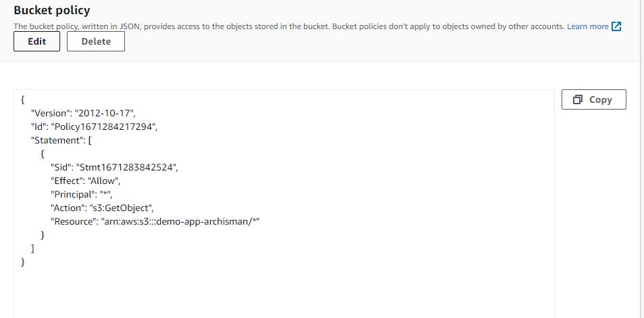Click the opening curly brace of the policy
This screenshot has height=318, width=644.
(22, 99)
